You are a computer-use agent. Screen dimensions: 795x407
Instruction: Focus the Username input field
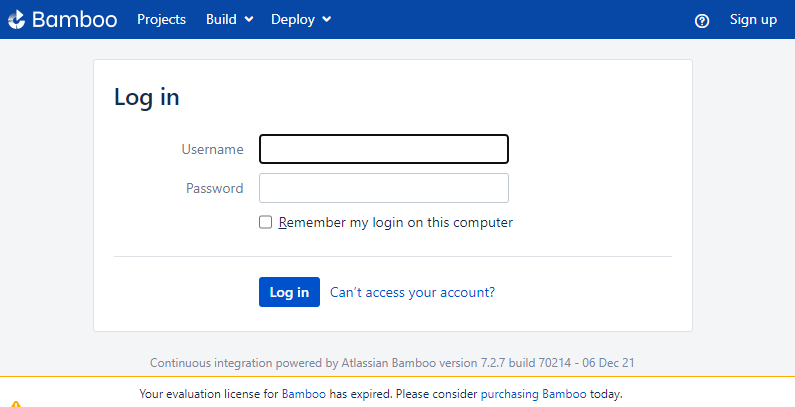point(384,149)
